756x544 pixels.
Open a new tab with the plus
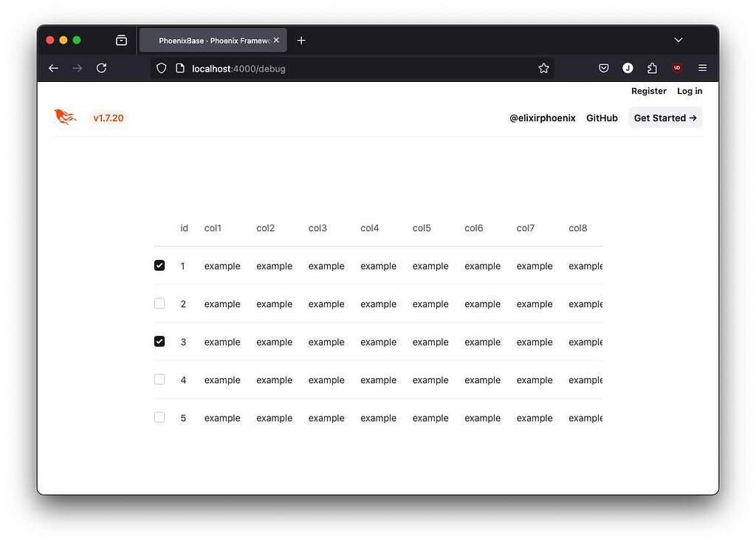[x=300, y=40]
